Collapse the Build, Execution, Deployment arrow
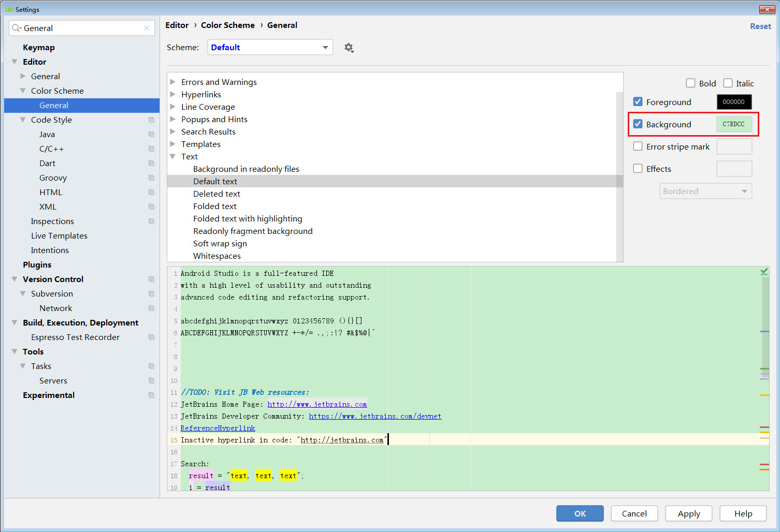The image size is (780, 532). coord(15,322)
